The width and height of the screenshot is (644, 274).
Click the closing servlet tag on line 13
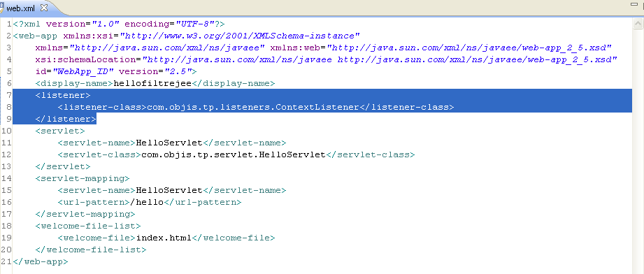tap(63, 167)
